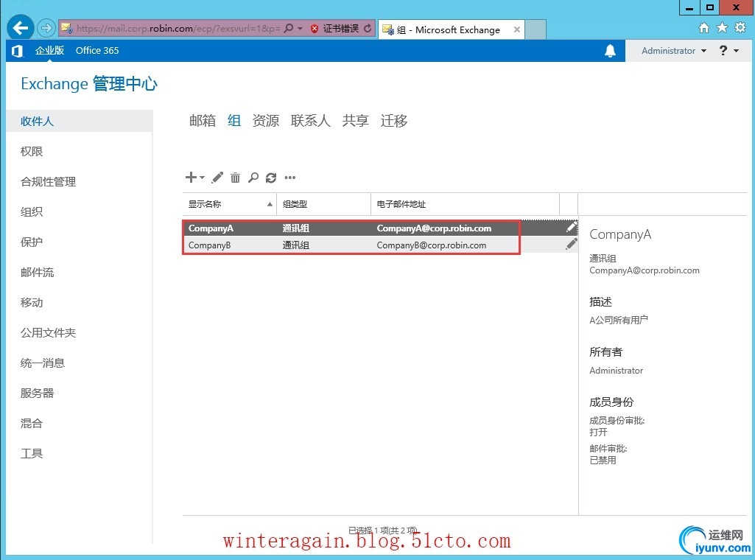This screenshot has height=560, width=755.
Task: Expand the help menu dropdown arrow
Action: [x=737, y=51]
